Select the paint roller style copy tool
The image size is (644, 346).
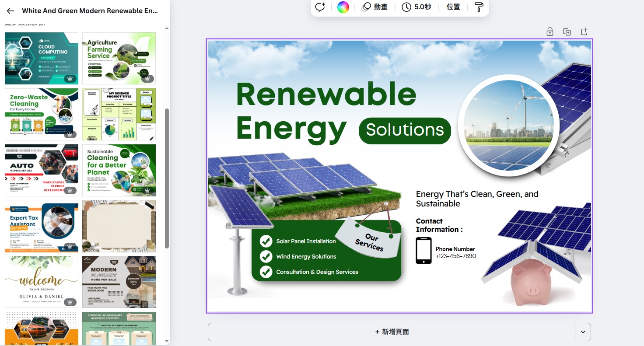[479, 7]
